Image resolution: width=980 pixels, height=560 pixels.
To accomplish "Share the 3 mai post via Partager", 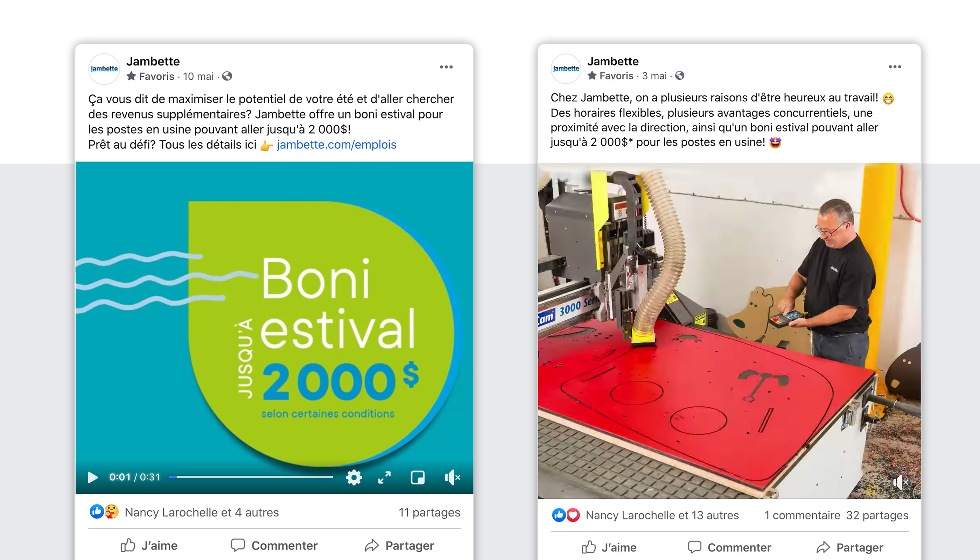I will tap(849, 547).
